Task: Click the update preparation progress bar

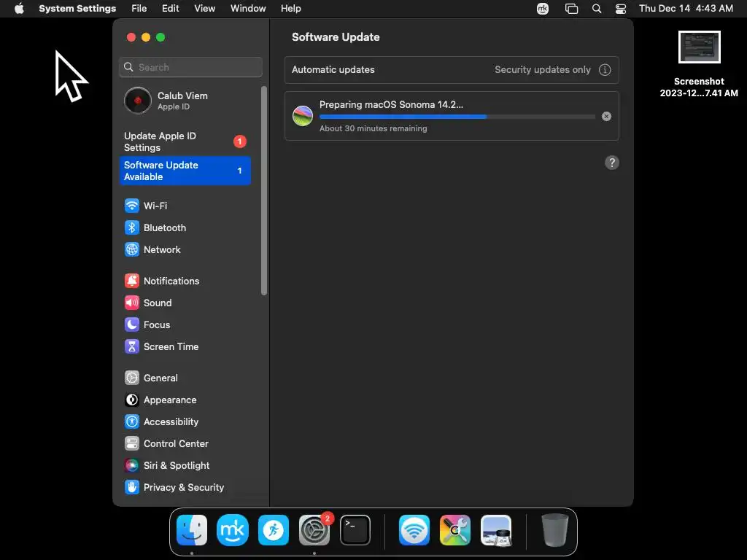Action: point(457,117)
